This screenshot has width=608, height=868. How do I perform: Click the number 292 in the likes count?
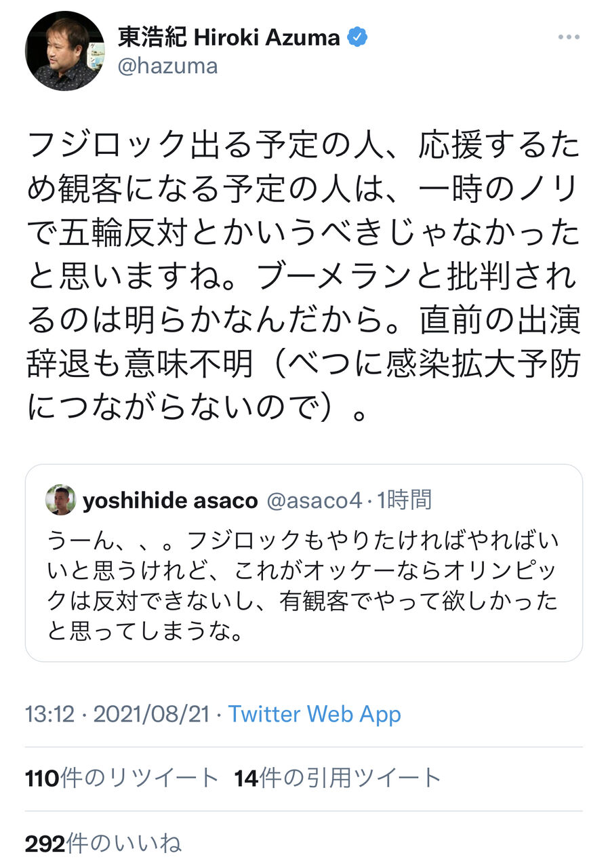point(45,844)
